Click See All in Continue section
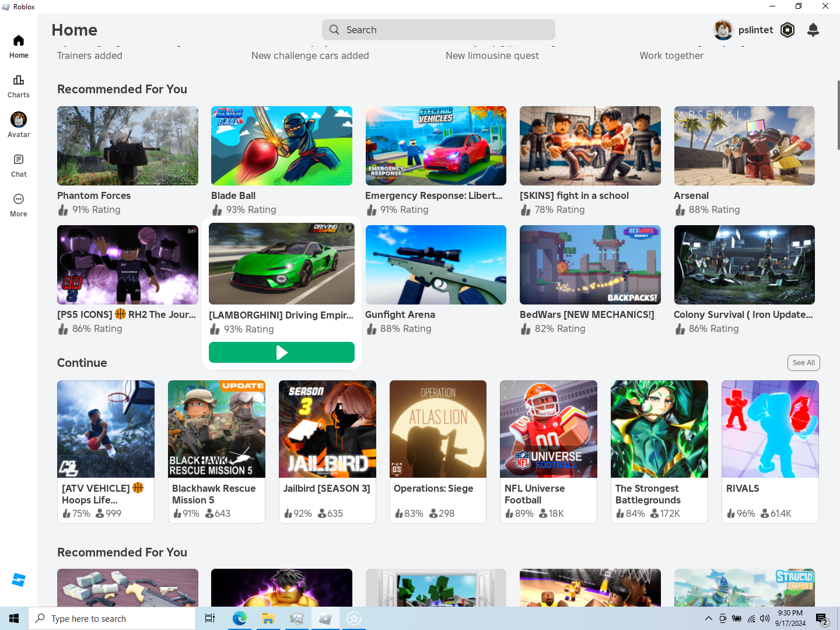The width and height of the screenshot is (840, 630). click(804, 363)
